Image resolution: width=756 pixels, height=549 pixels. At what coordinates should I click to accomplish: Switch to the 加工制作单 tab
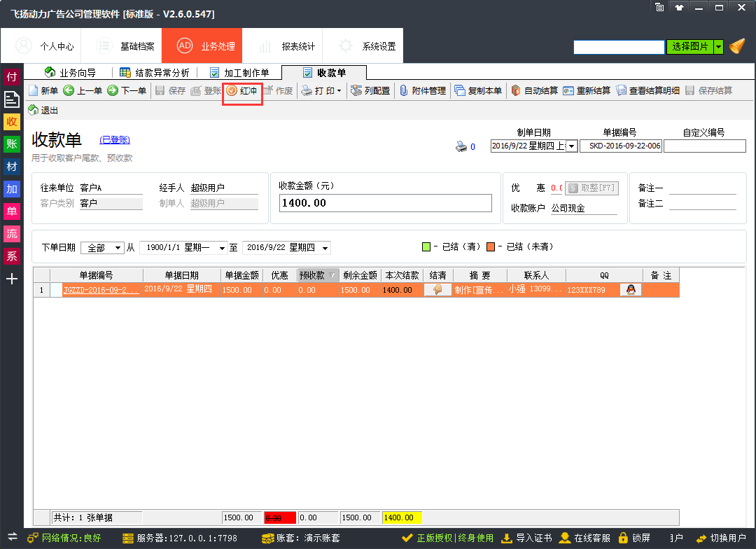[239, 73]
